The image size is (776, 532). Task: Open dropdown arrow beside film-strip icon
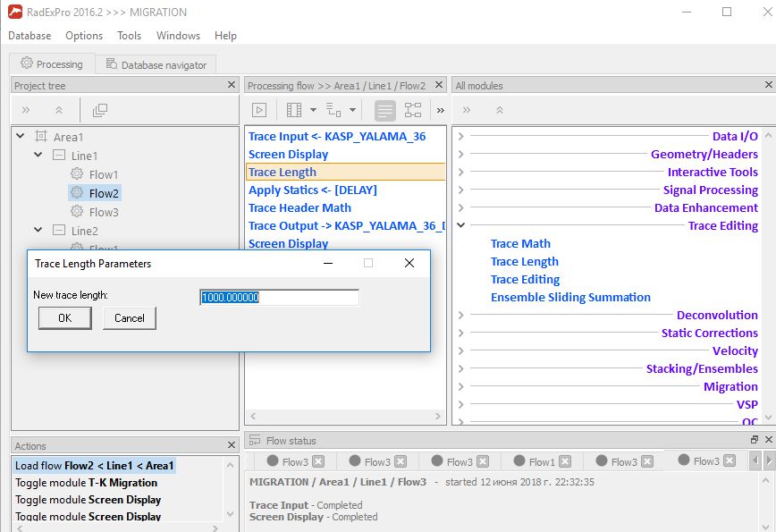tap(313, 110)
